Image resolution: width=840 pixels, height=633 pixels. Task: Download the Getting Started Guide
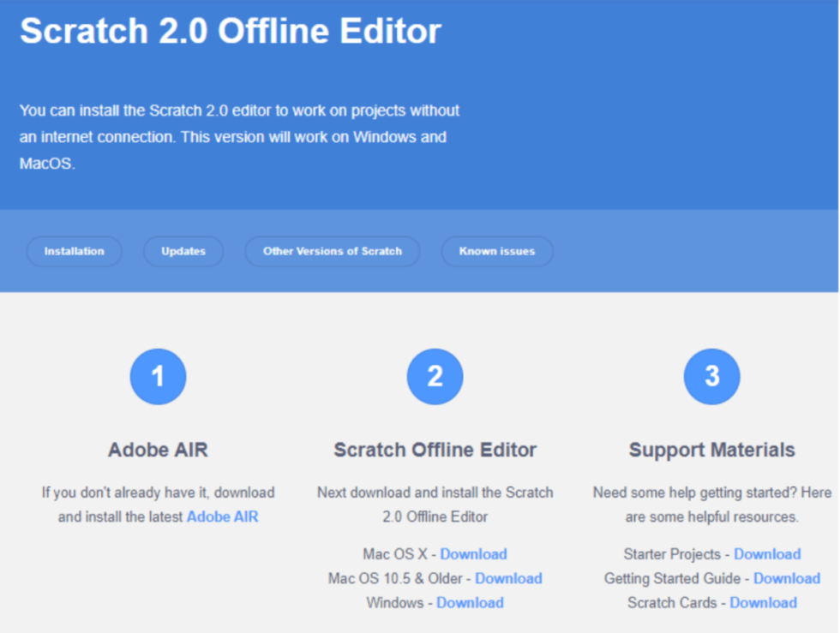tap(786, 578)
